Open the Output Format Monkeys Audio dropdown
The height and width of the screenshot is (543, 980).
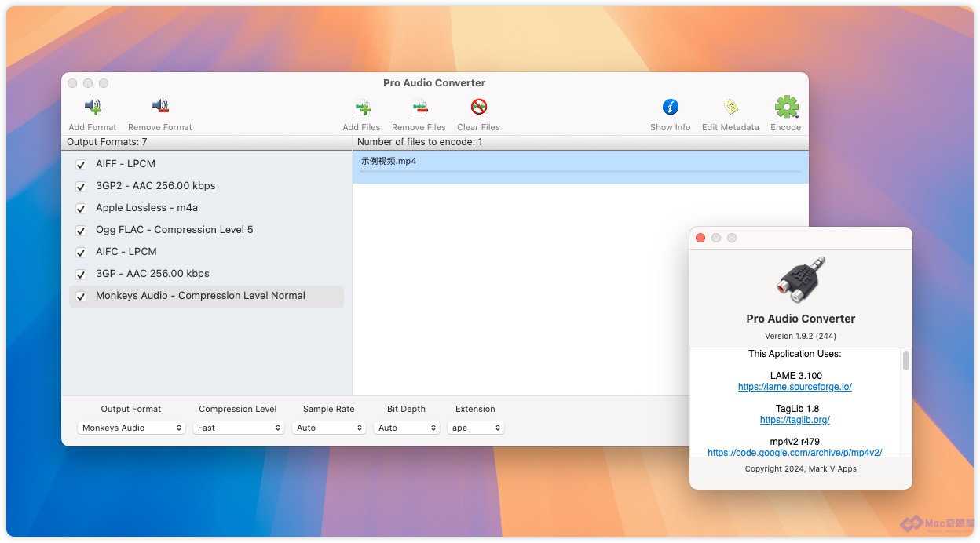[131, 428]
